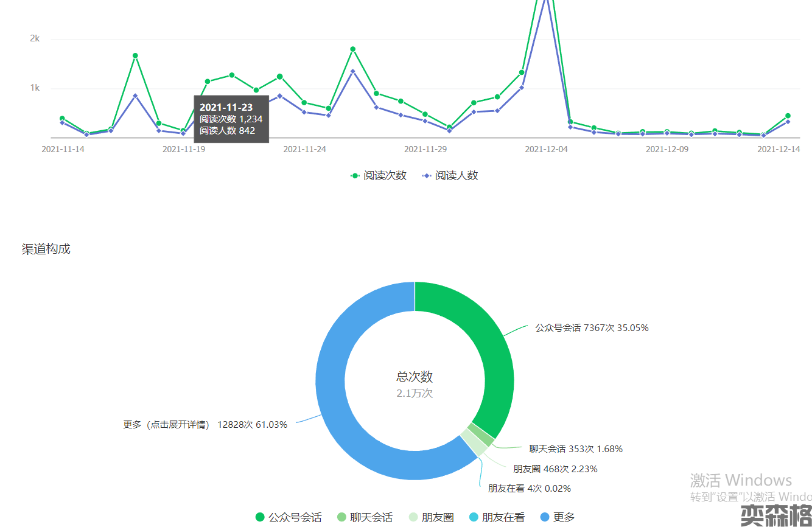Toggle the 阅读次数 line legend item
Image resolution: width=812 pixels, height=527 pixels.
point(379,175)
